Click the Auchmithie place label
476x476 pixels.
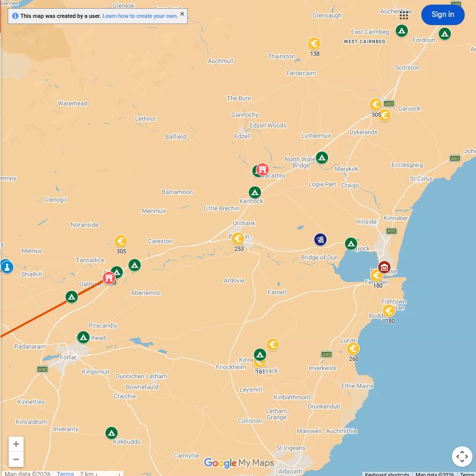(x=341, y=431)
